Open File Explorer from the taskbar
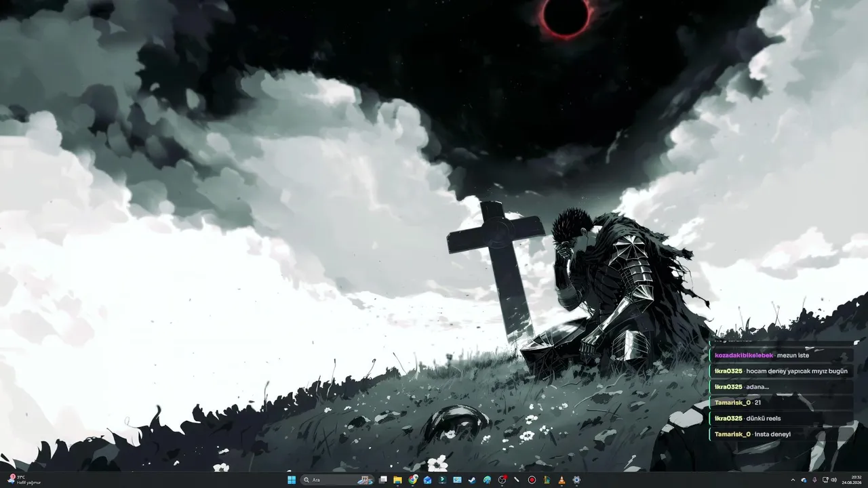This screenshot has height=488, width=868. pyautogui.click(x=398, y=480)
